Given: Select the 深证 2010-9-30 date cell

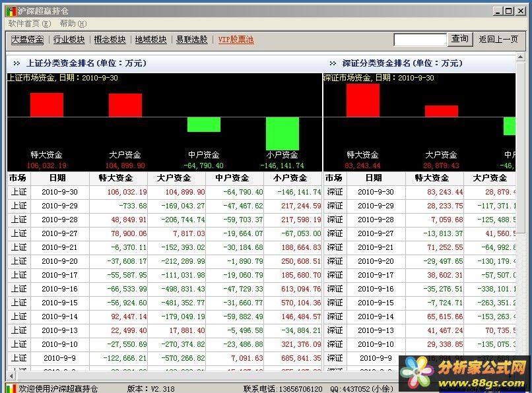Looking at the screenshot, I should [376, 192].
